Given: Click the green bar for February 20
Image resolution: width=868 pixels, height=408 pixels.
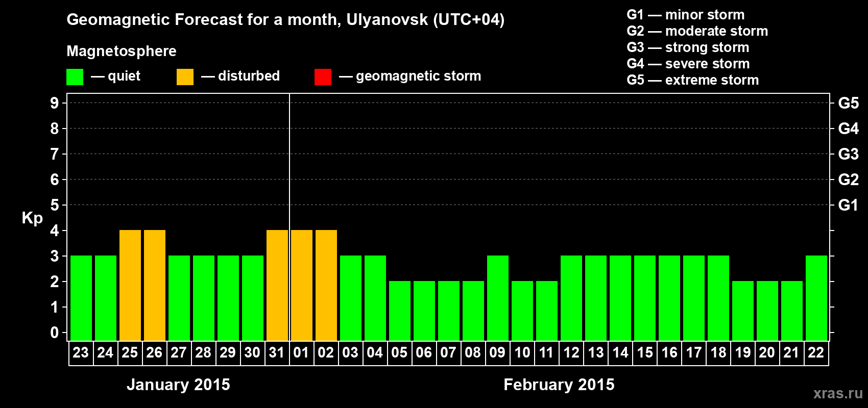Looking at the screenshot, I should [x=767, y=311].
